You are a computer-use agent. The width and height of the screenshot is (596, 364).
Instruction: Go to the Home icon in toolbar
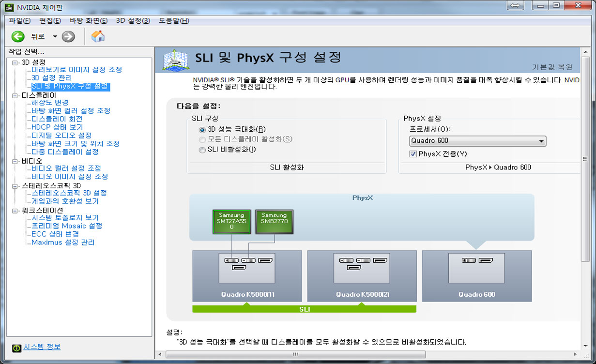98,36
